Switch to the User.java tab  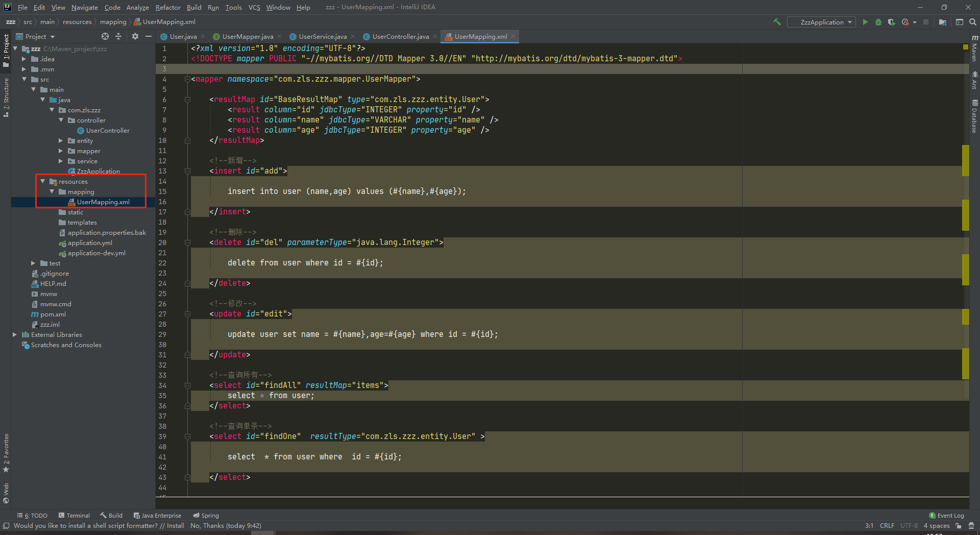(183, 37)
